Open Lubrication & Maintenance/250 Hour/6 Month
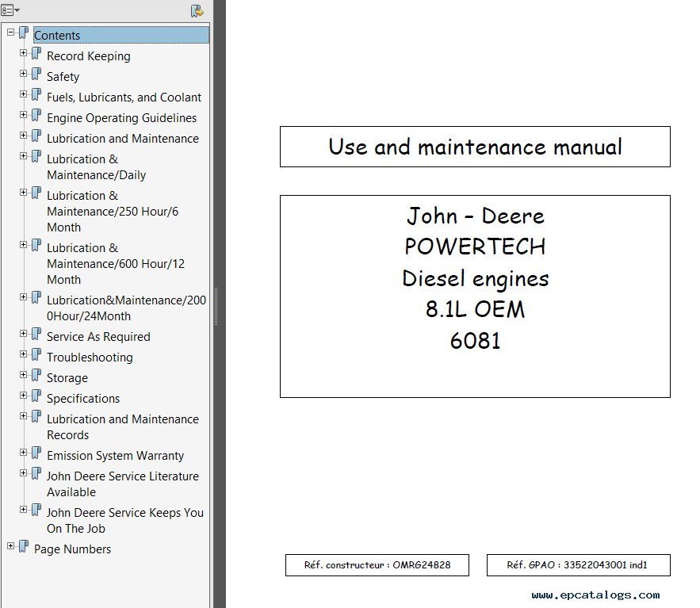Viewport: 700px width, 608px height. tap(113, 211)
